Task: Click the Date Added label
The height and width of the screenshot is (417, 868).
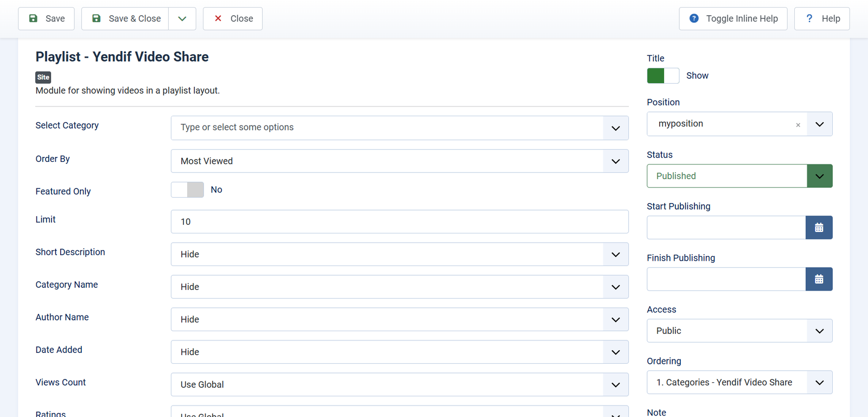Action: pos(59,350)
